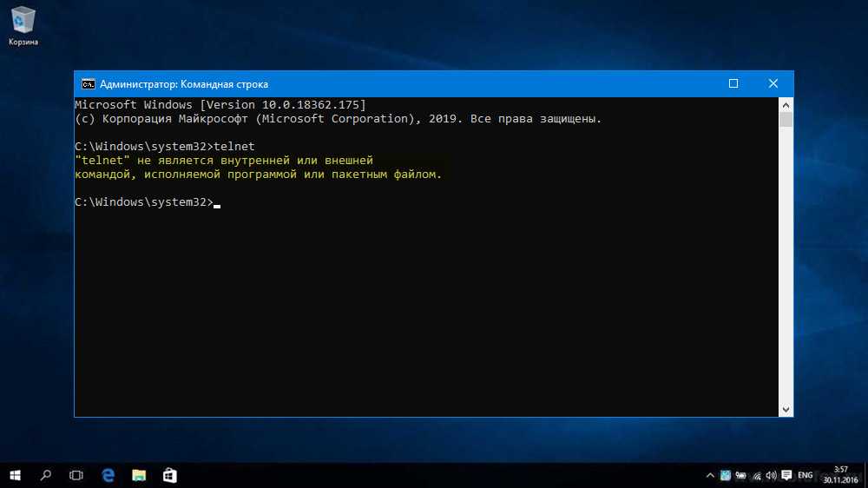The width and height of the screenshot is (868, 488).
Task: Open taskbar search magnifier
Action: [x=46, y=475]
